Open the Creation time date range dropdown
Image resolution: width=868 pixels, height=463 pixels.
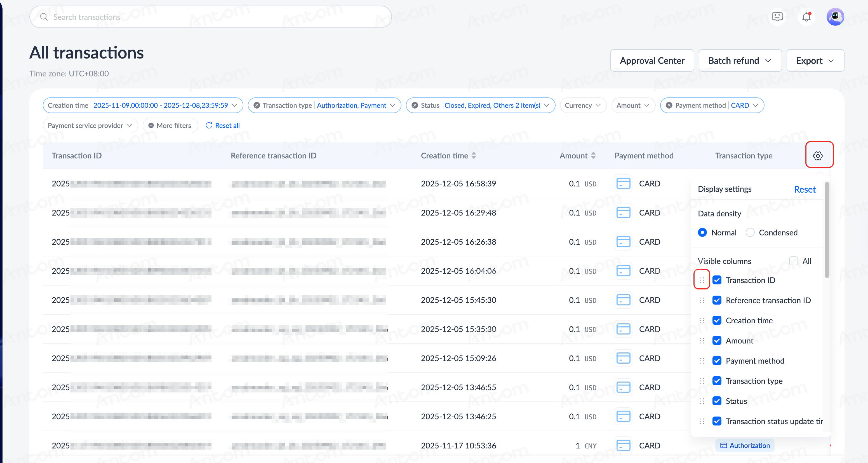(143, 105)
